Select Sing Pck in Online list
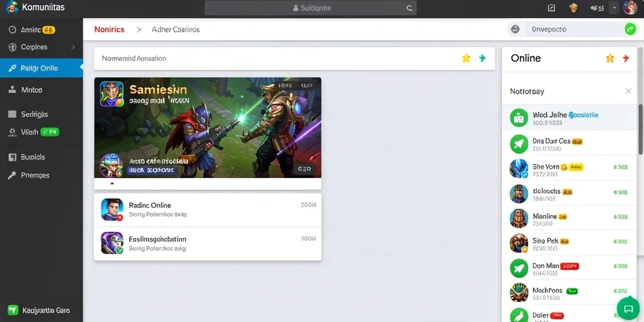Screen dimensions: 644x322 click(x=569, y=243)
